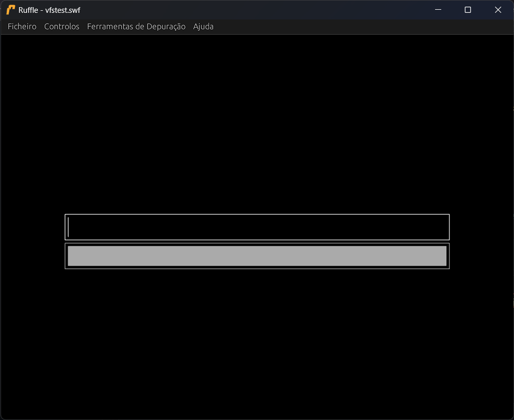Click the Ruffle icon in the title bar
This screenshot has height=420, width=514.
click(10, 9)
